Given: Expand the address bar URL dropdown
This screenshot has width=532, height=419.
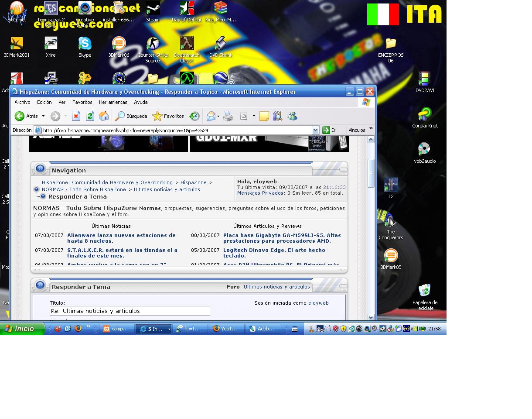Looking at the screenshot, I should pos(315,130).
